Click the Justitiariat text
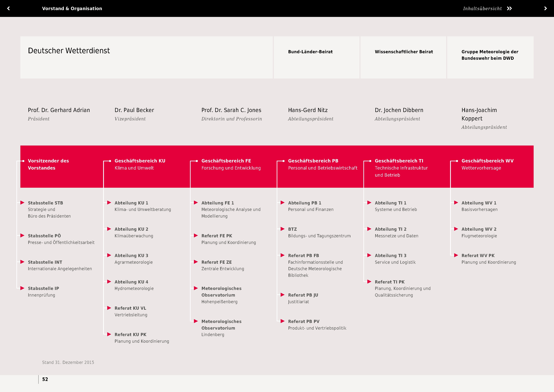The width and height of the screenshot is (554, 392). 298,302
